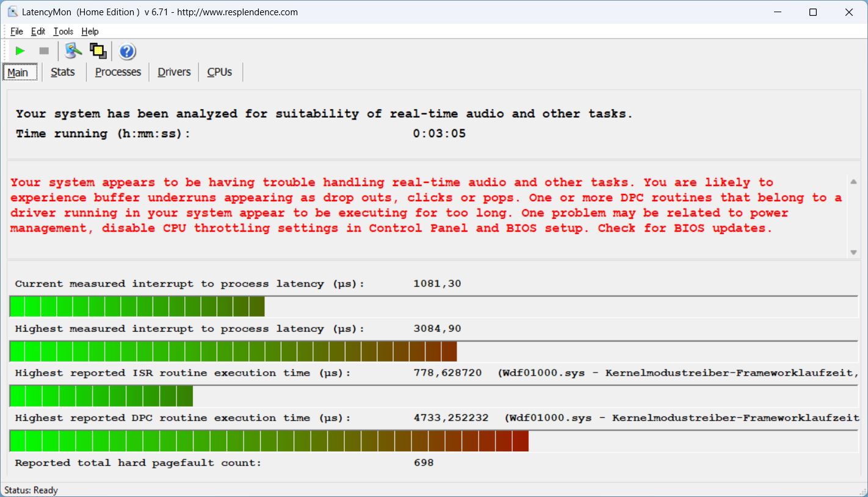Open the File menu
The image size is (868, 497).
(x=16, y=32)
